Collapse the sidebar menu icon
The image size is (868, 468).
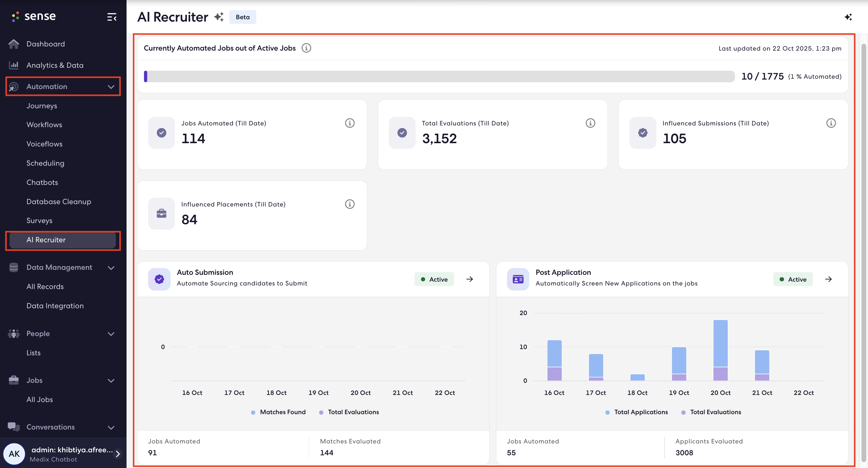coord(111,17)
